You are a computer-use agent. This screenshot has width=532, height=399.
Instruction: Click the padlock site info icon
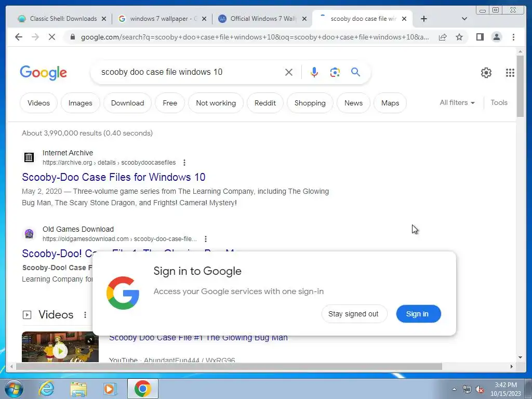point(73,37)
